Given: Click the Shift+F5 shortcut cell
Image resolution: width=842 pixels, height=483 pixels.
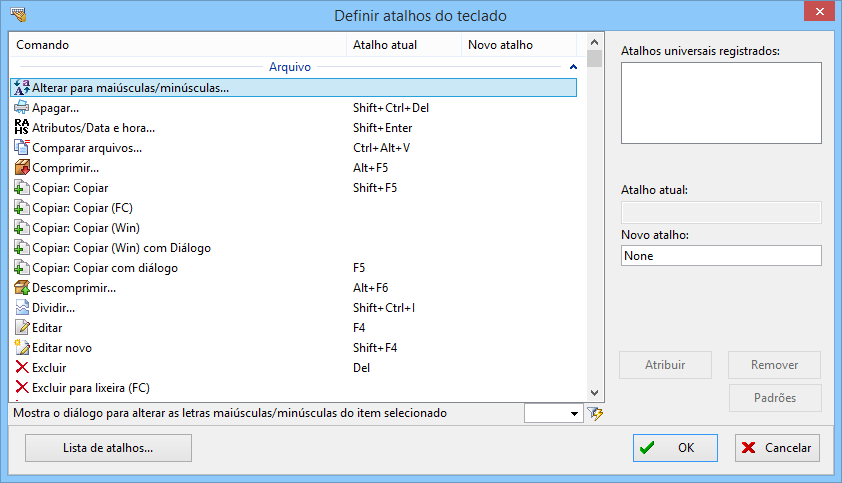Looking at the screenshot, I should [x=375, y=188].
